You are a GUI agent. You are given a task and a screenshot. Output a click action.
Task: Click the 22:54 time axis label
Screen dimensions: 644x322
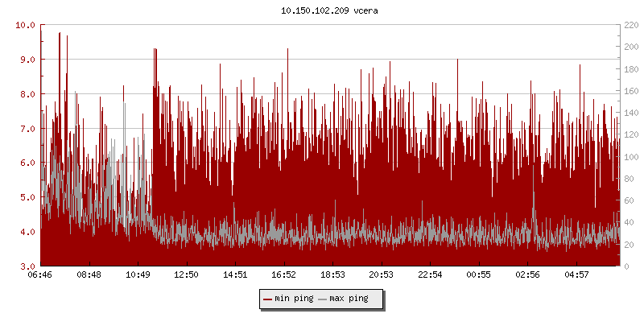430,275
